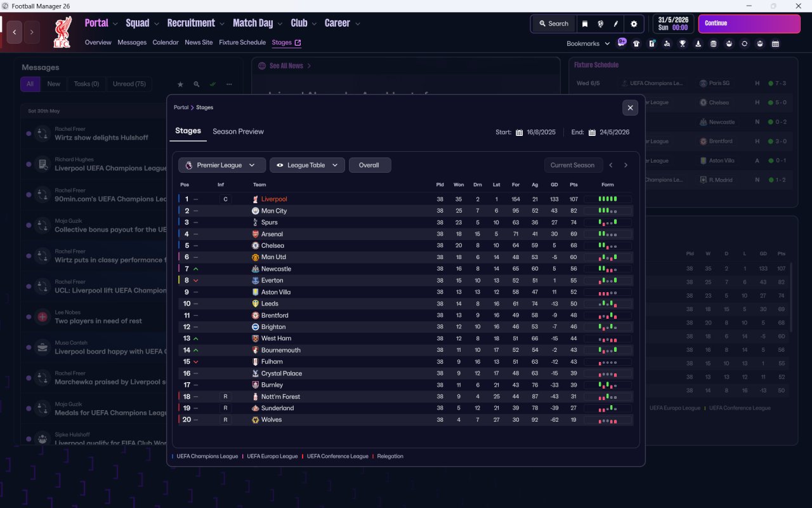Click the pencil edit icon in top bar
Viewport: 812px width, 508px height.
point(615,24)
